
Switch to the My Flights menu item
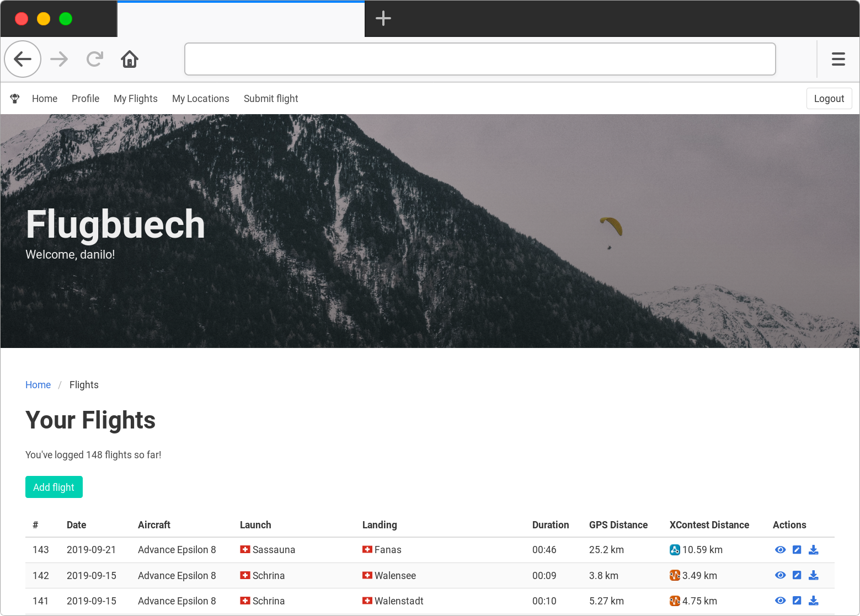[x=135, y=98]
